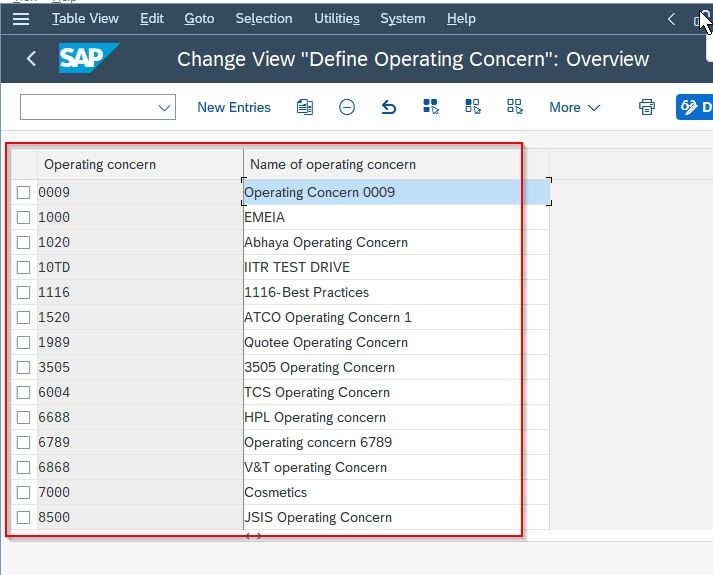
Task: Open the Edit menu
Action: pyautogui.click(x=152, y=19)
